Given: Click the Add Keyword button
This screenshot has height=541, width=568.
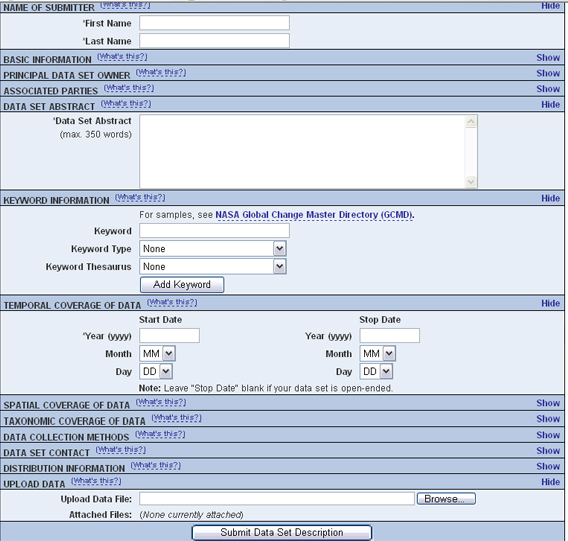Looking at the screenshot, I should [182, 284].
